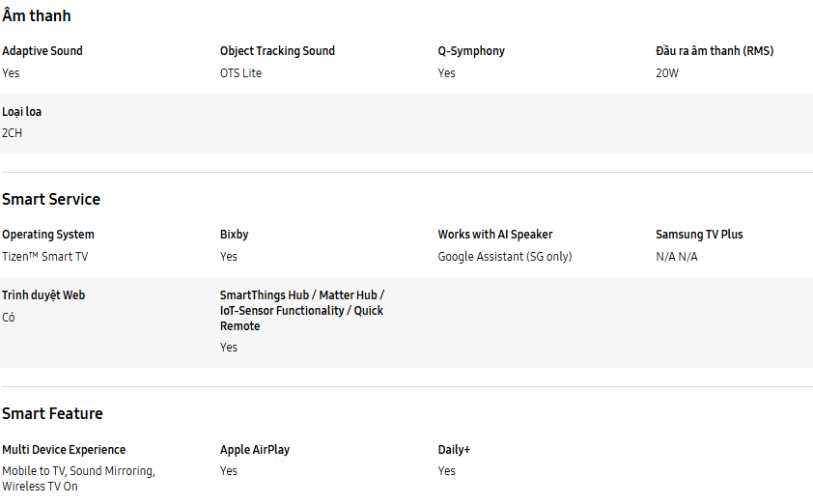Select the OTS Lite value text

(240, 73)
